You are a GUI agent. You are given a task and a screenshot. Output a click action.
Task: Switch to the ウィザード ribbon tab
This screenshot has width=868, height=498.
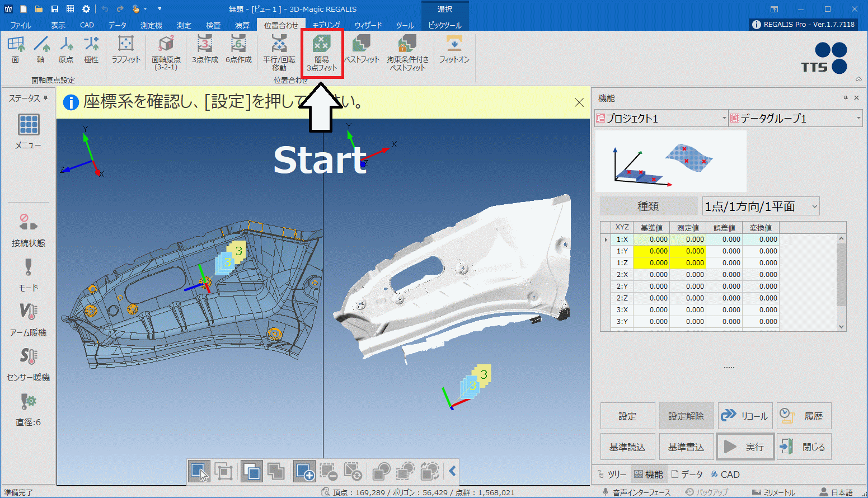pos(368,25)
